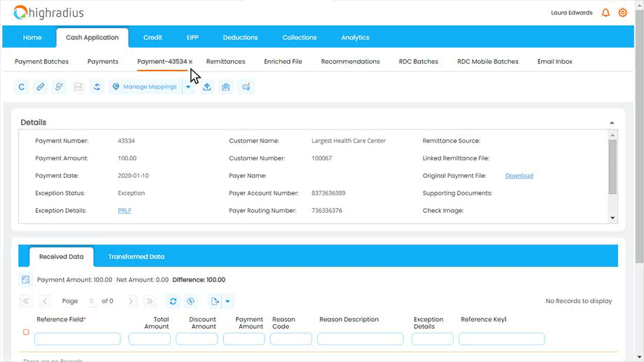
Task: Collapse the Details panel
Action: [x=612, y=123]
